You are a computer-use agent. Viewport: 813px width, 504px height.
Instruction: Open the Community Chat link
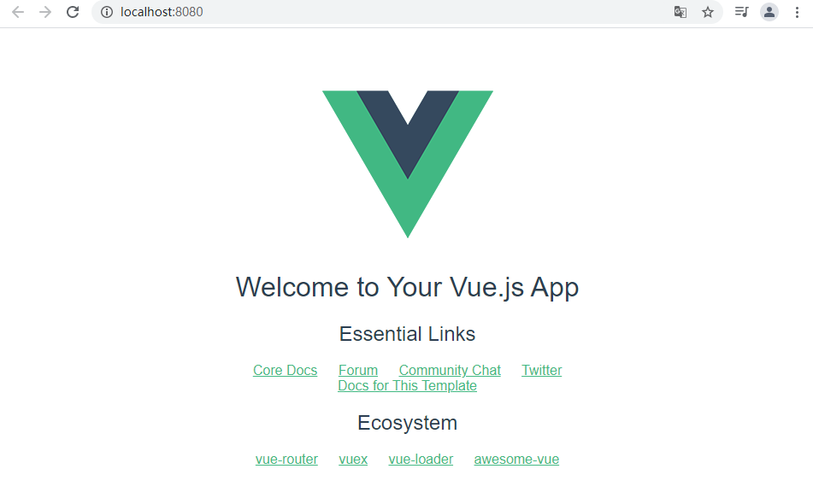pos(450,371)
